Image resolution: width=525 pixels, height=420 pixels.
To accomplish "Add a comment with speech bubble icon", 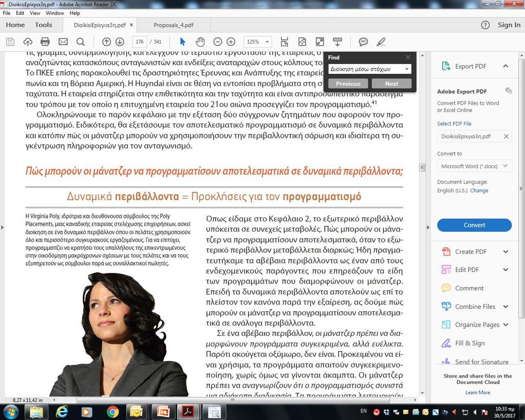I will click(364, 42).
